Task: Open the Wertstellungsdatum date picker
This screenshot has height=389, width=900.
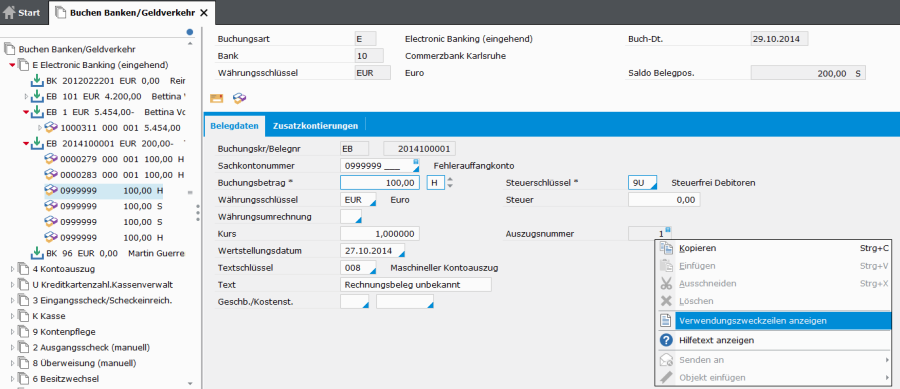Action: tap(401, 254)
